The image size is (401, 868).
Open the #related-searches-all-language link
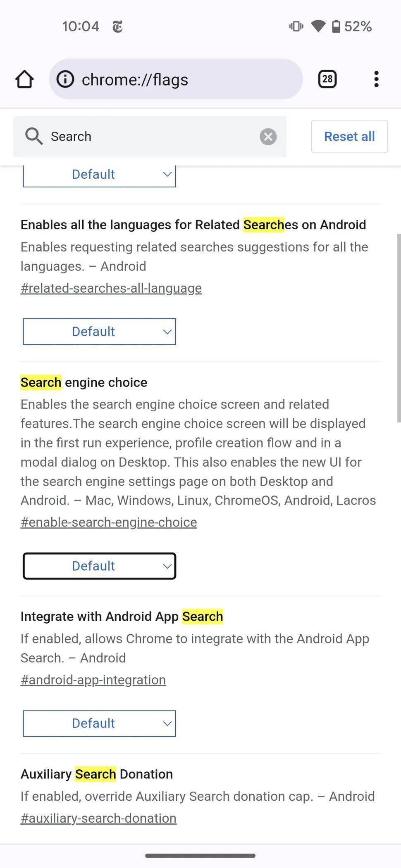click(x=111, y=288)
